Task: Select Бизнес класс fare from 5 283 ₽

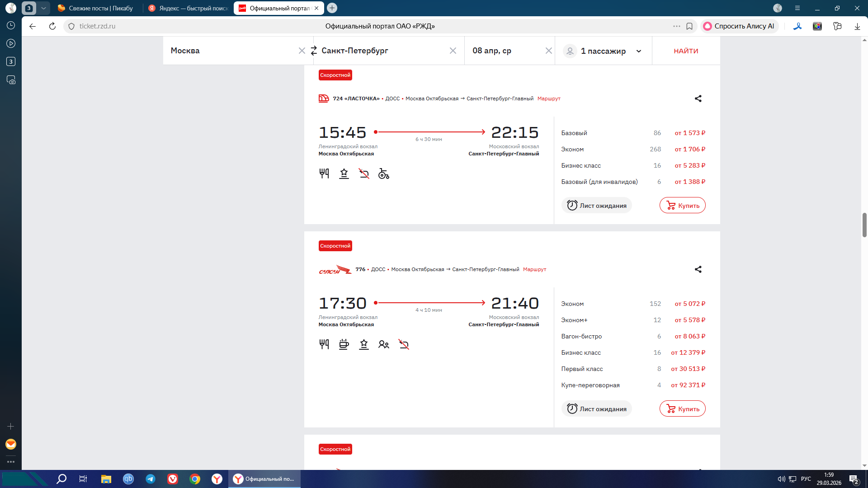Action: (633, 165)
